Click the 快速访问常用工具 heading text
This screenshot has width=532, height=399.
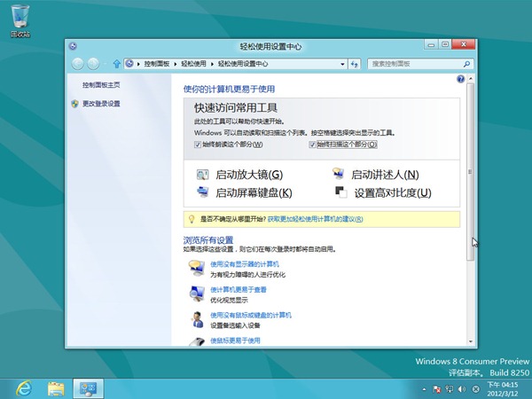236,108
